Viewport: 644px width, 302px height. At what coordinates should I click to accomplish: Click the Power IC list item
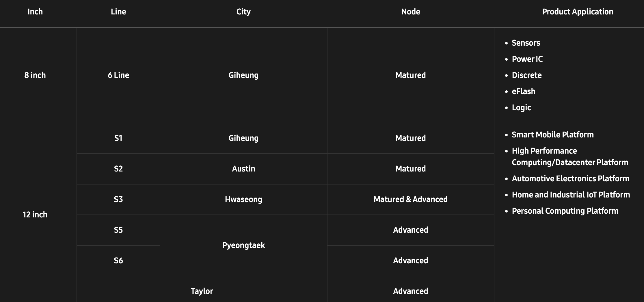[527, 59]
